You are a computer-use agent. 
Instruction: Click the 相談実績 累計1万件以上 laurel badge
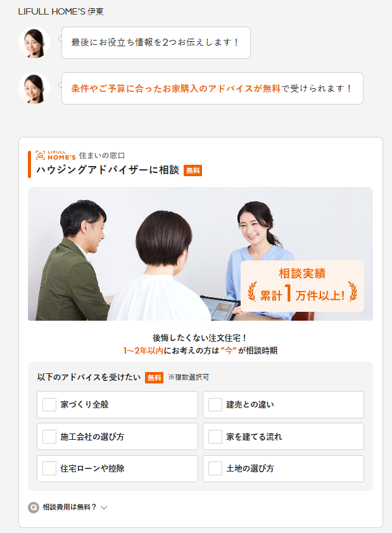click(x=302, y=286)
